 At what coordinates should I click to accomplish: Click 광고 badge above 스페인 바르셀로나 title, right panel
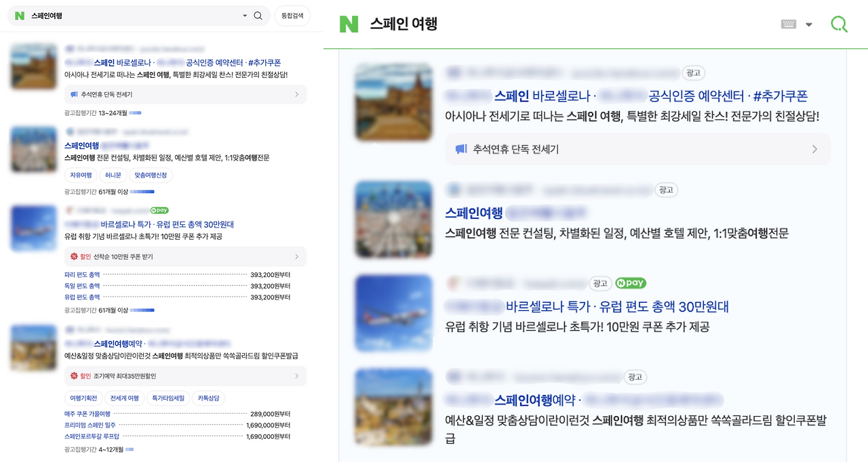click(694, 73)
